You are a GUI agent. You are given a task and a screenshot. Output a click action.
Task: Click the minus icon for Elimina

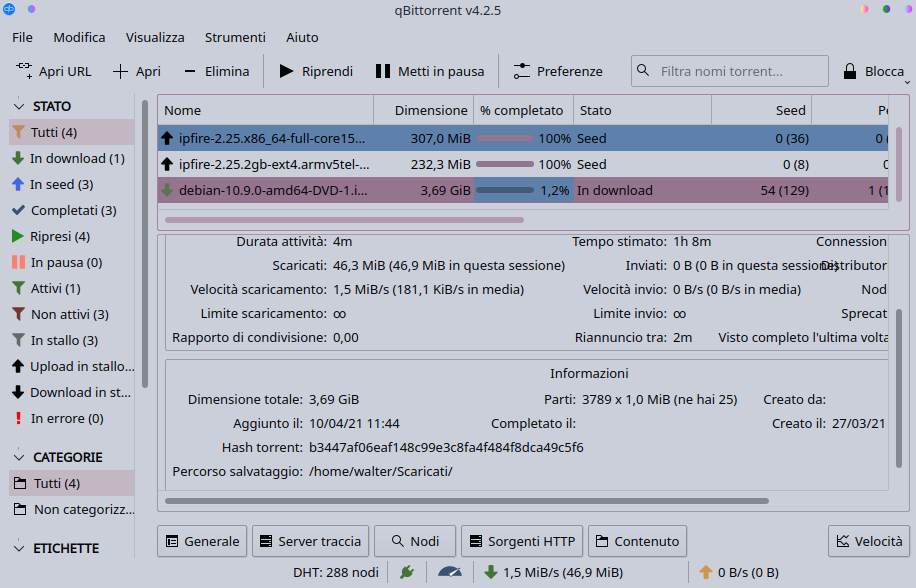click(189, 71)
